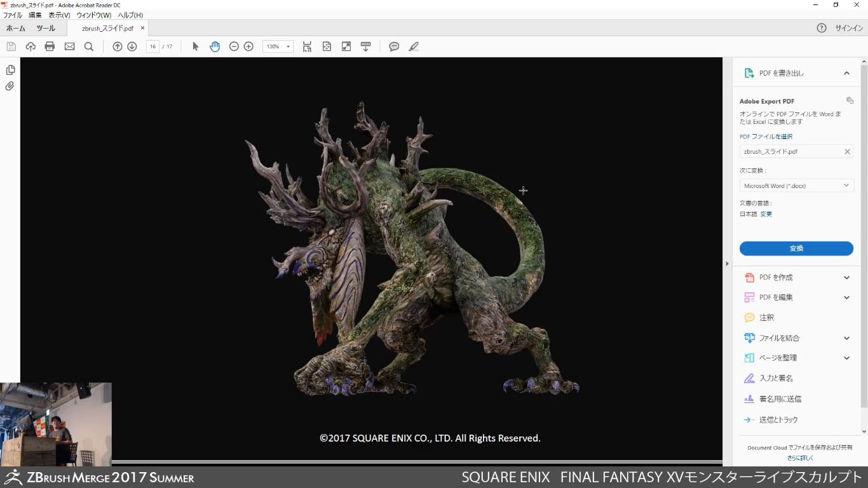Upload the file to Document Cloud
This screenshot has height=488, width=868.
tap(31, 46)
